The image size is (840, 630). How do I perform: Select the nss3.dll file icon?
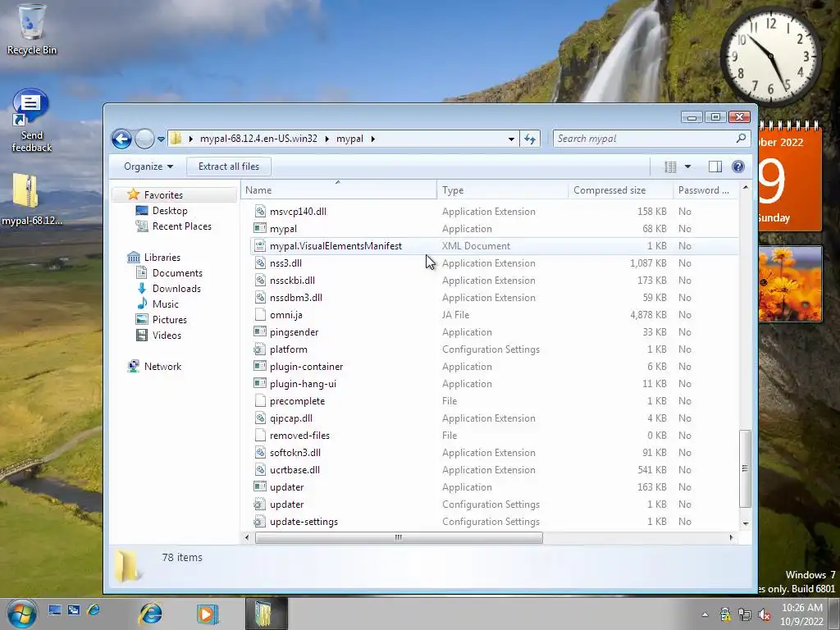[x=260, y=263]
